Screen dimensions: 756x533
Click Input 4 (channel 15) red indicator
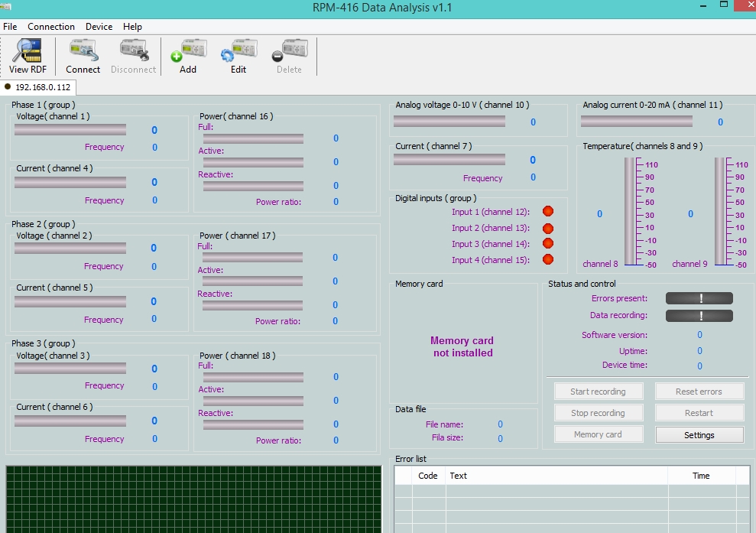pyautogui.click(x=548, y=259)
